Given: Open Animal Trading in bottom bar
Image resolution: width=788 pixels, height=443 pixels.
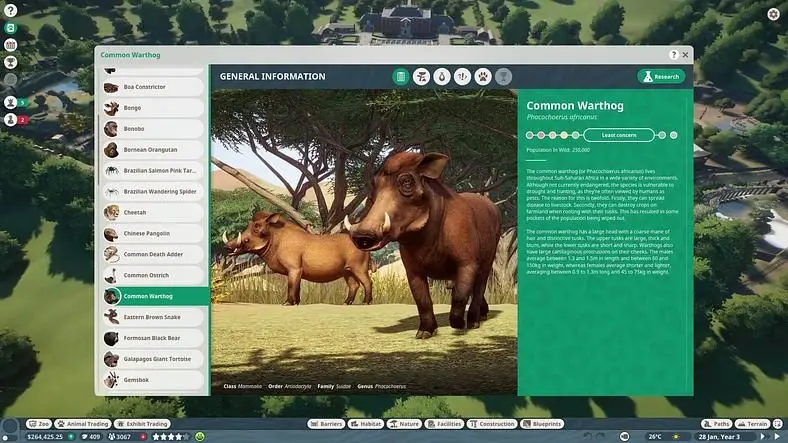Looking at the screenshot, I should click(x=82, y=424).
